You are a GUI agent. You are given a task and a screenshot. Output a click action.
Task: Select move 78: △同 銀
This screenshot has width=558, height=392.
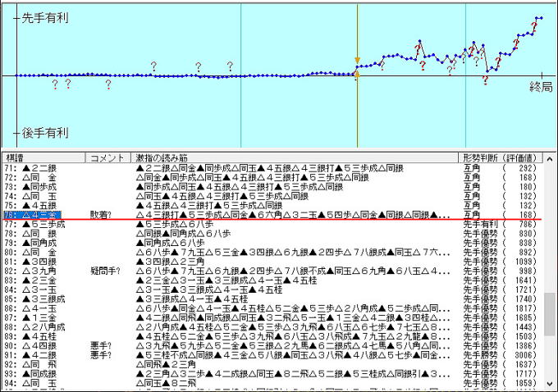(x=31, y=234)
